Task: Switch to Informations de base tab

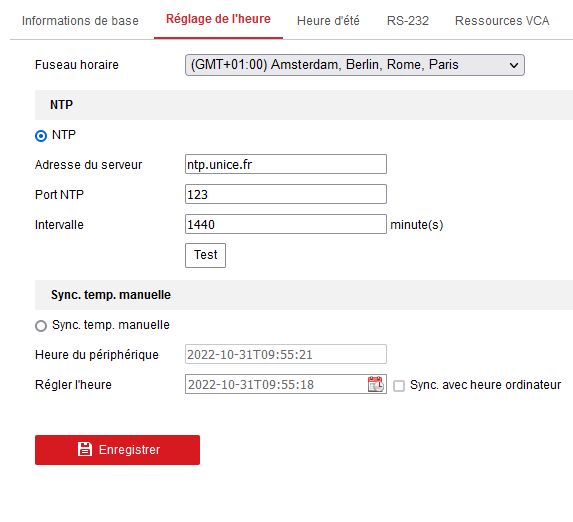Action: click(80, 20)
